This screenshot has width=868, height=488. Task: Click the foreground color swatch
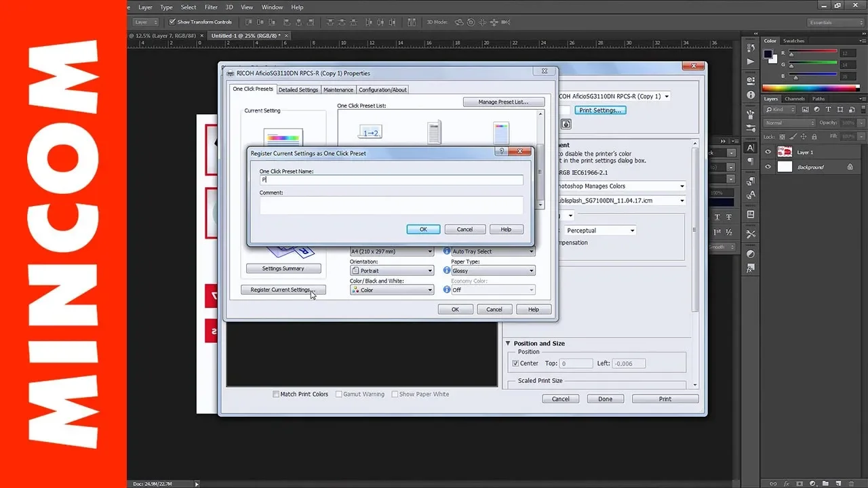click(x=768, y=54)
